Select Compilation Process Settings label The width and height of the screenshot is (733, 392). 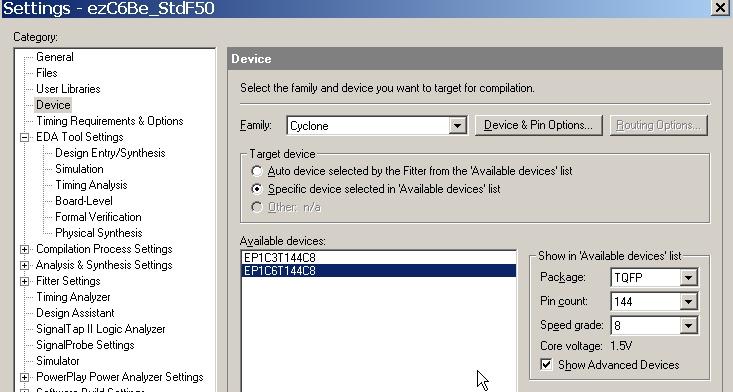pyautogui.click(x=104, y=249)
